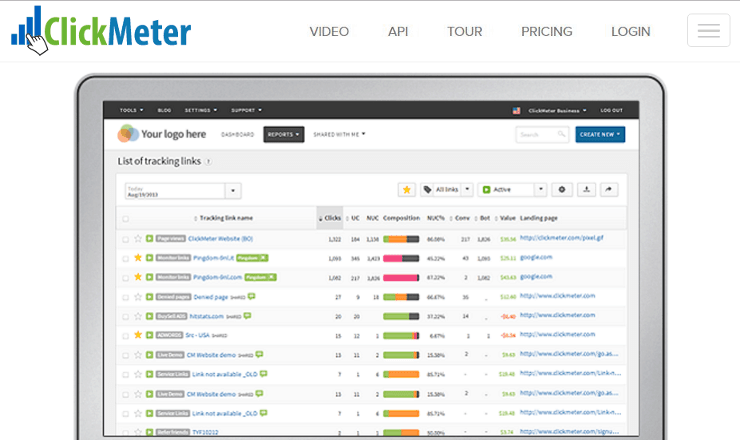Sort by the Value column header

pos(505,218)
